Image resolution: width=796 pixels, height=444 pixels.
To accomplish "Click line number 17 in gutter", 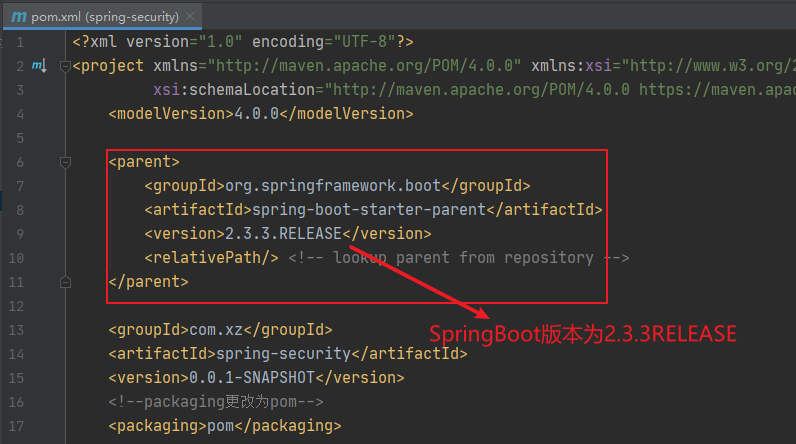I will 16,426.
